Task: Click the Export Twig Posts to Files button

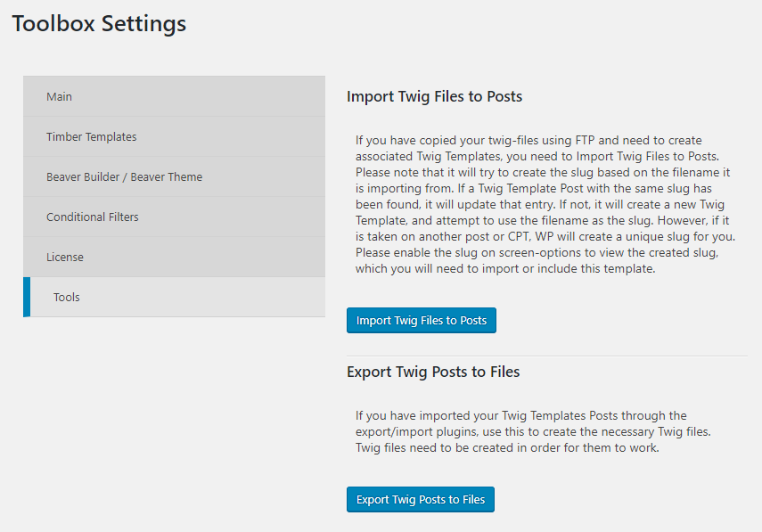Action: tap(421, 499)
